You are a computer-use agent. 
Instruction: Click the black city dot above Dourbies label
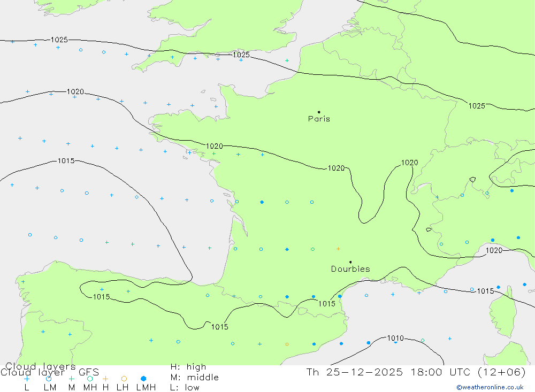click(x=350, y=262)
